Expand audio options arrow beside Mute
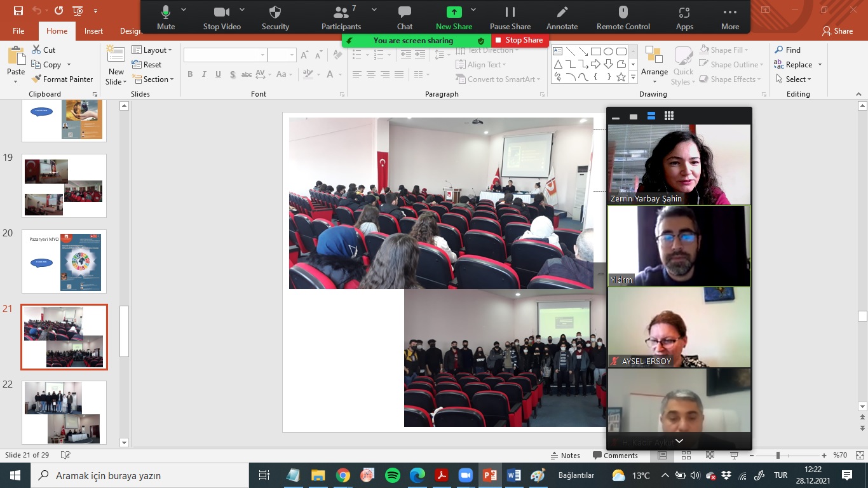The image size is (868, 488). point(184,10)
